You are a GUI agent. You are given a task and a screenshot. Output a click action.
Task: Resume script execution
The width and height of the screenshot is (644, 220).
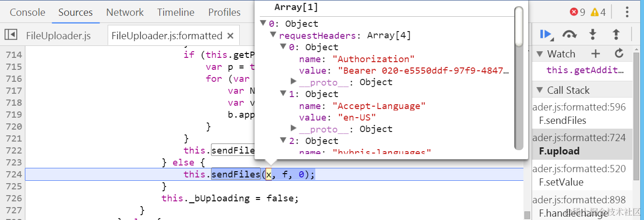click(546, 34)
